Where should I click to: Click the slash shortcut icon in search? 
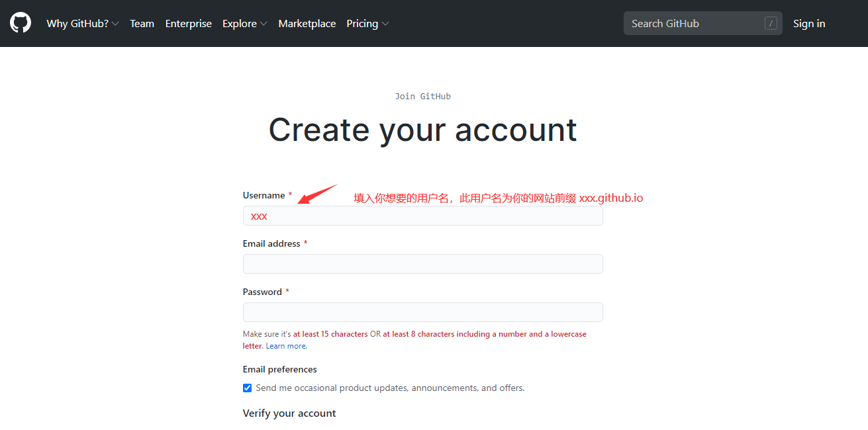point(771,23)
